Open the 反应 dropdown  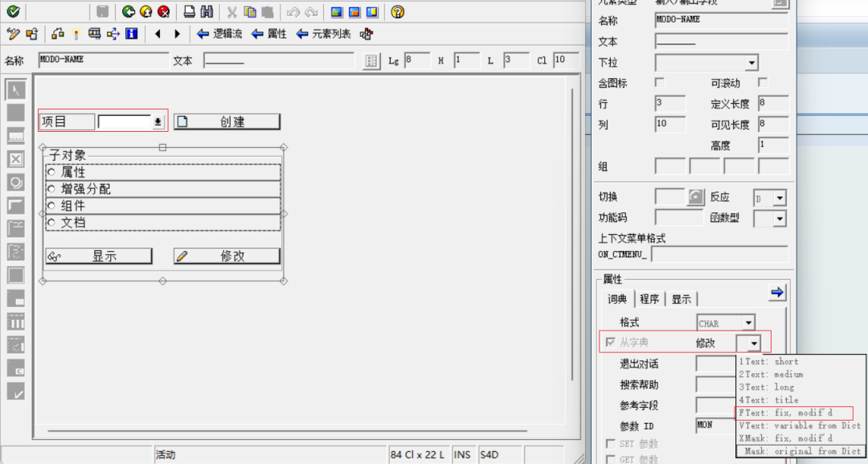click(780, 198)
